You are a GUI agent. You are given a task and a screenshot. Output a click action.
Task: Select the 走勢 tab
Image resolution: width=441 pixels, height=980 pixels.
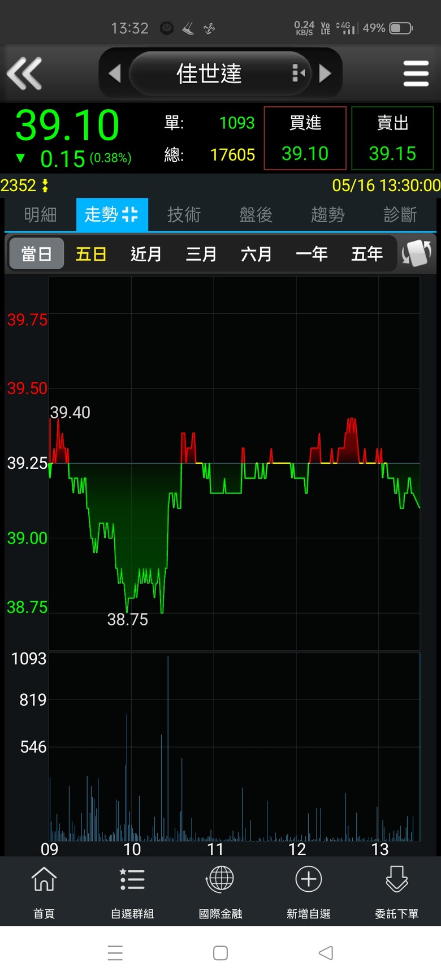tap(112, 215)
